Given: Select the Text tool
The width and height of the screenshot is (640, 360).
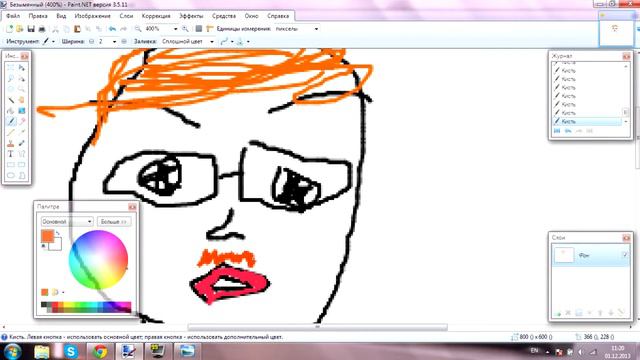Looking at the screenshot, I should point(11,154).
